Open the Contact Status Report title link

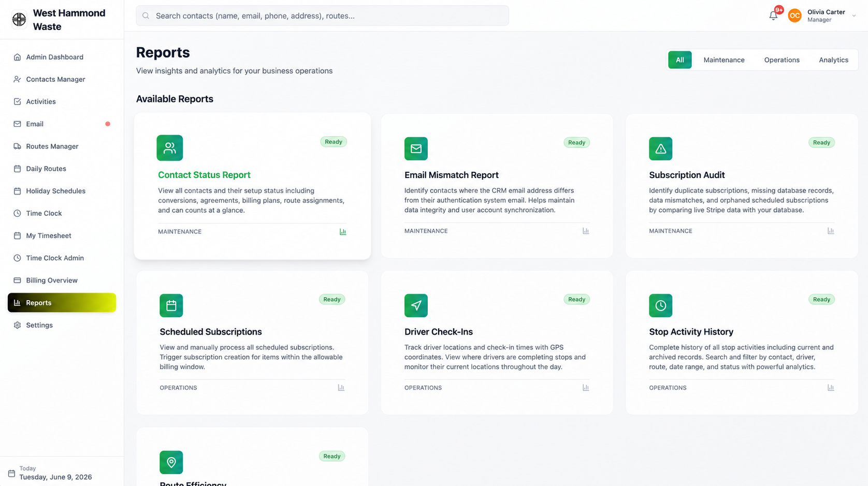tap(204, 175)
